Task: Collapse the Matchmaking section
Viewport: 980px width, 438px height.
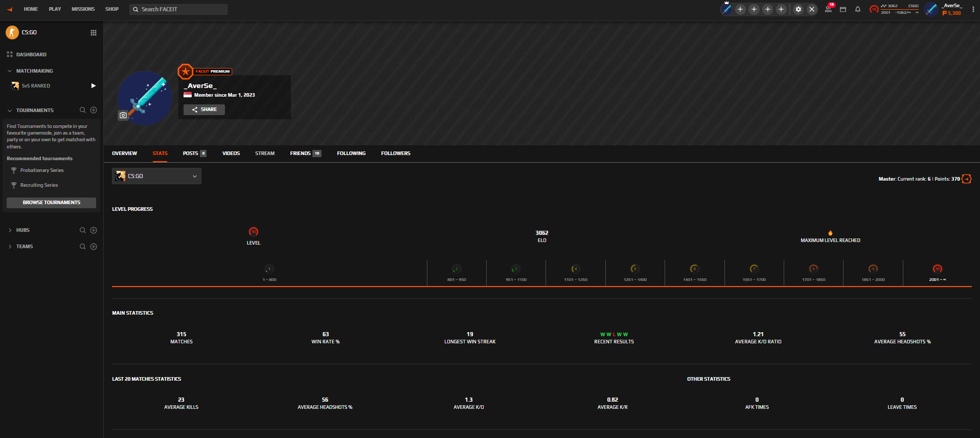Action: [10, 71]
